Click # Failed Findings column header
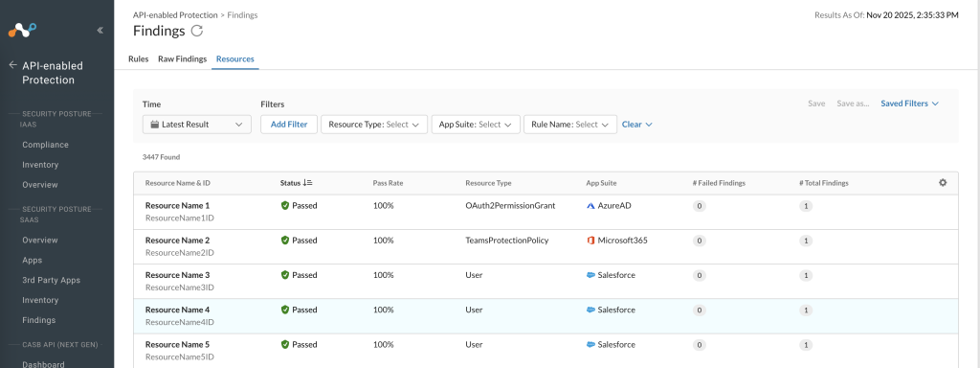This screenshot has width=980, height=368. pos(719,183)
